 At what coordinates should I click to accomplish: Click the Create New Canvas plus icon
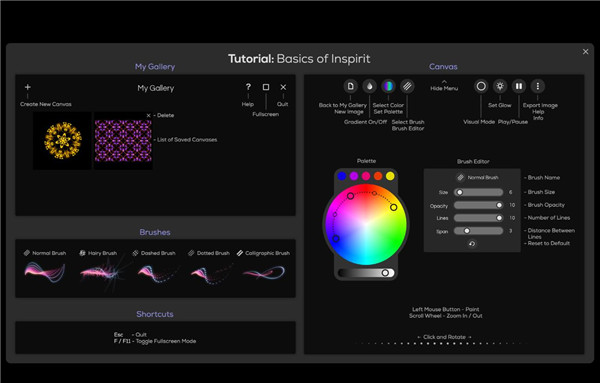(x=28, y=87)
